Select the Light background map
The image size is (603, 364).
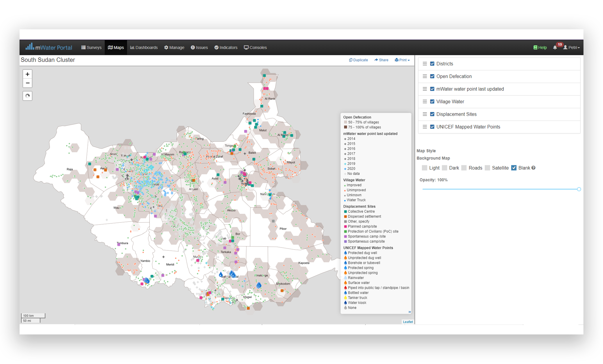pyautogui.click(x=425, y=168)
